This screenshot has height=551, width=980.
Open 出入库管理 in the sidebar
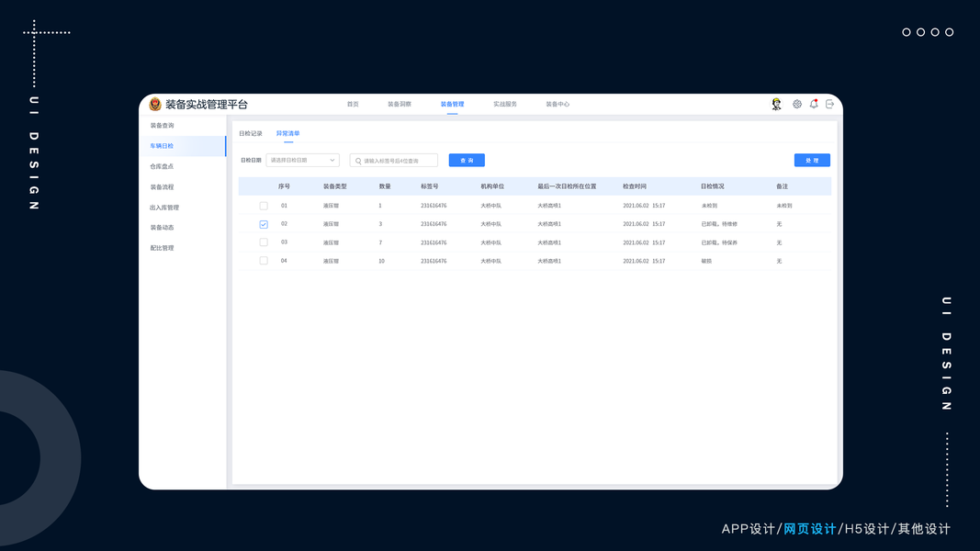click(x=164, y=208)
